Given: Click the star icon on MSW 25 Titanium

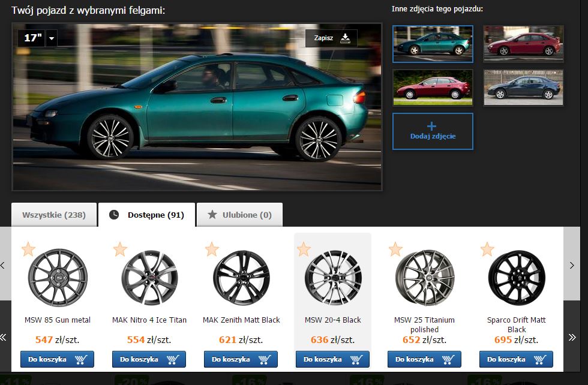Looking at the screenshot, I should click(395, 249).
